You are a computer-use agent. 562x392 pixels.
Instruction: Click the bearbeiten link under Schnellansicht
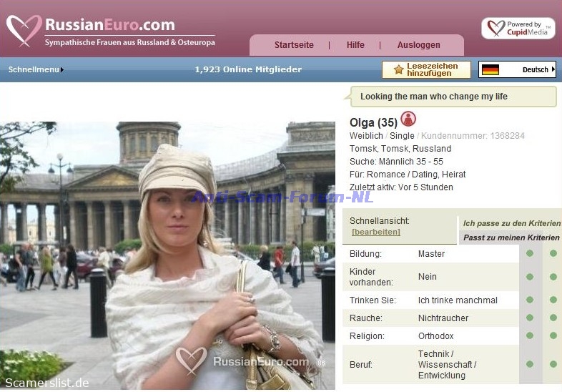click(375, 232)
